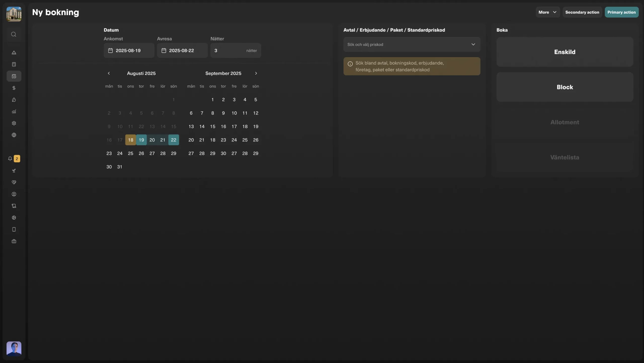Open the search tool in the sidebar
This screenshot has height=363, width=644.
tap(14, 34)
